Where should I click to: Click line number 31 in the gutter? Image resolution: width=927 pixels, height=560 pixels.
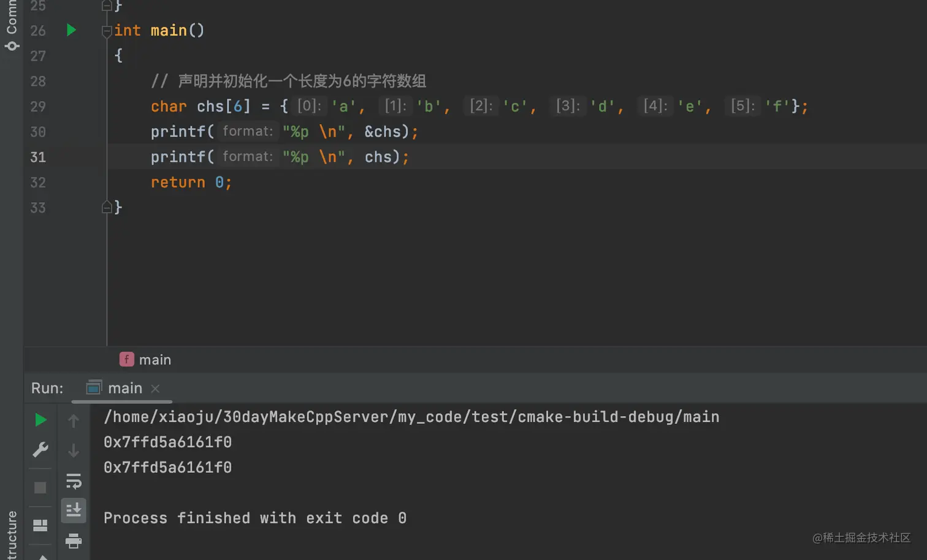tap(38, 157)
